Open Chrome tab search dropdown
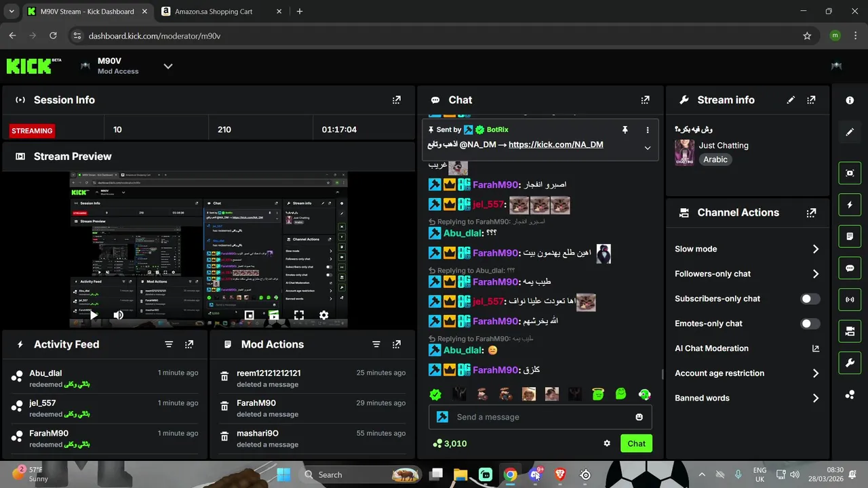 tap(12, 12)
